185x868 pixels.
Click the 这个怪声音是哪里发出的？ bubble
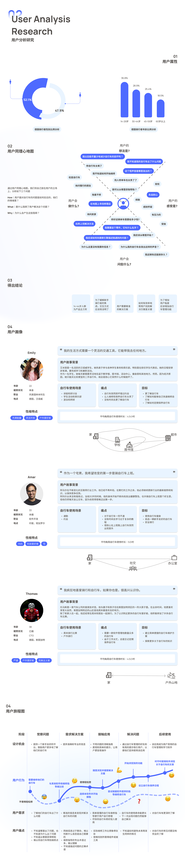point(138,171)
